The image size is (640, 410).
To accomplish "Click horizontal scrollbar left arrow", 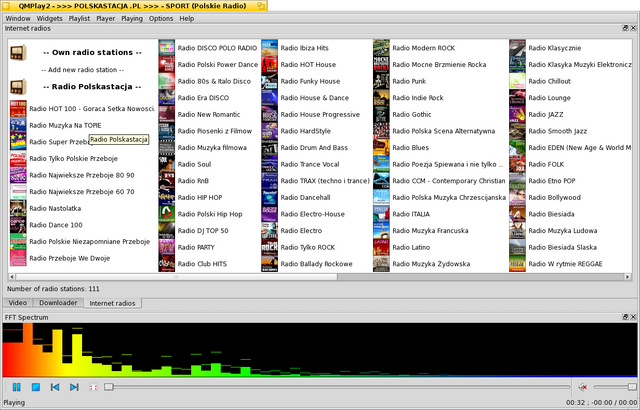I will tap(12, 277).
